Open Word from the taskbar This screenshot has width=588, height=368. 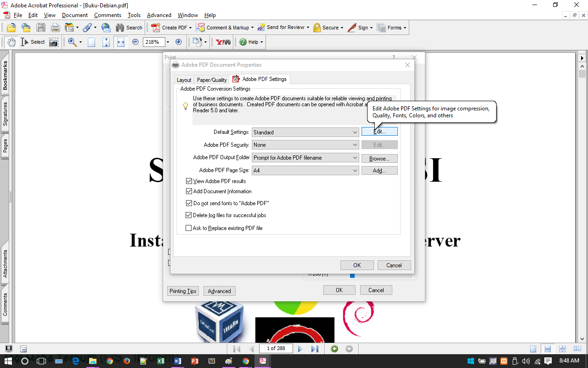click(x=178, y=361)
